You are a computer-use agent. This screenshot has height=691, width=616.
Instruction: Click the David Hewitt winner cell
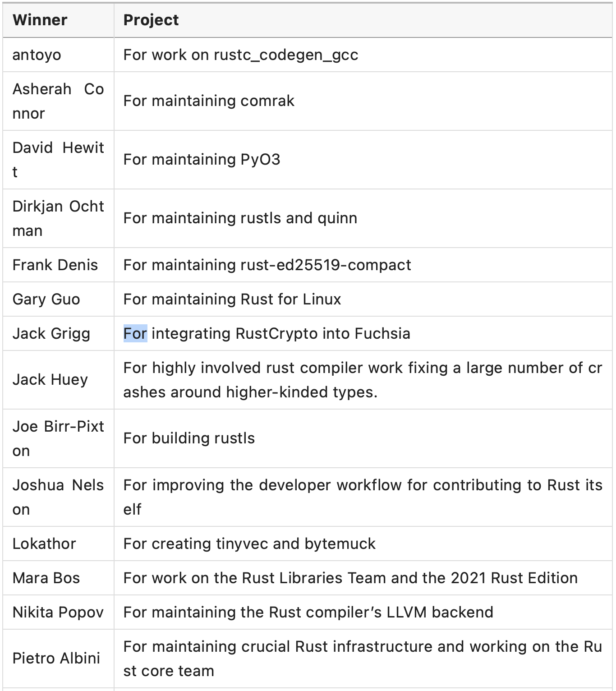pyautogui.click(x=58, y=160)
